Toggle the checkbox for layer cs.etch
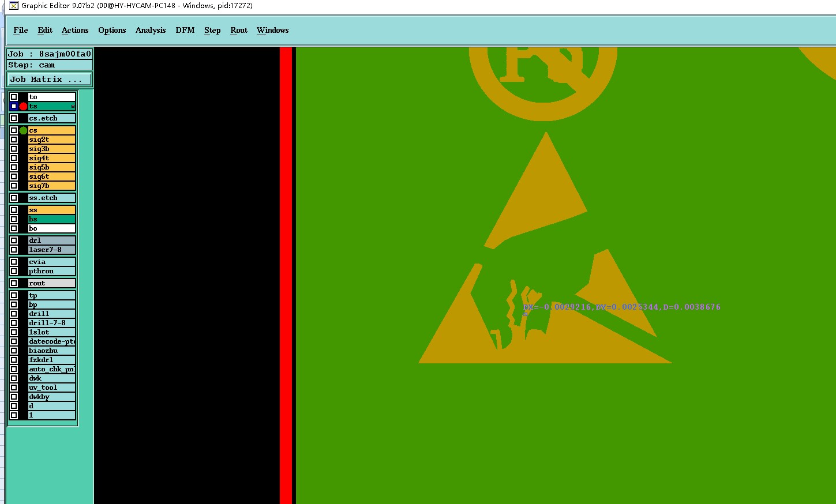The height and width of the screenshot is (504, 836). [14, 118]
